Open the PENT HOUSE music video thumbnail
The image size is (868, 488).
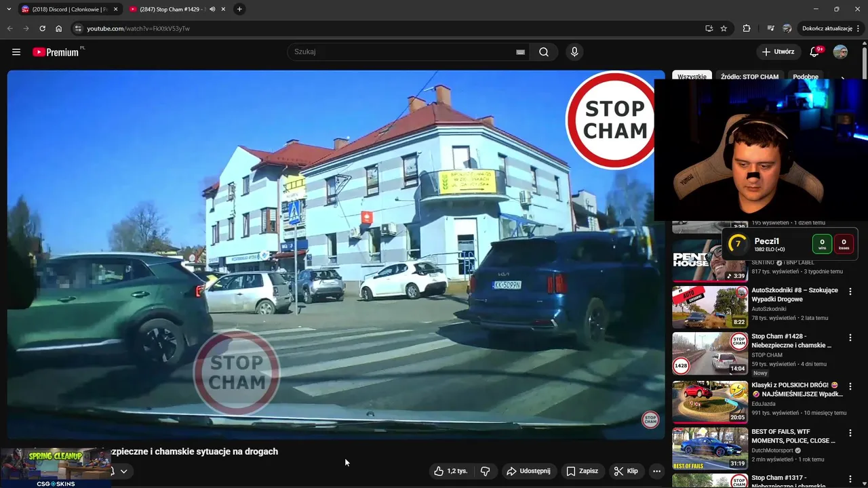pyautogui.click(x=710, y=260)
